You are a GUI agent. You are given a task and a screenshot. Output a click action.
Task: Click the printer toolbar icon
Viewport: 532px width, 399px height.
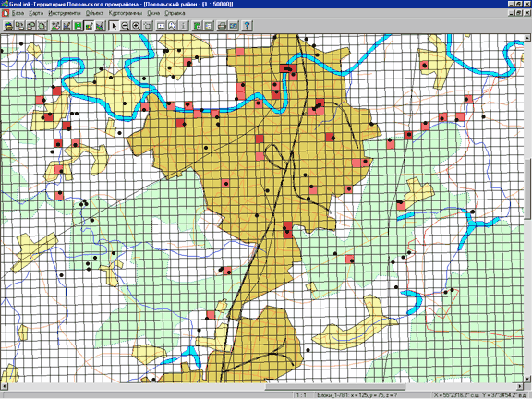[222, 26]
